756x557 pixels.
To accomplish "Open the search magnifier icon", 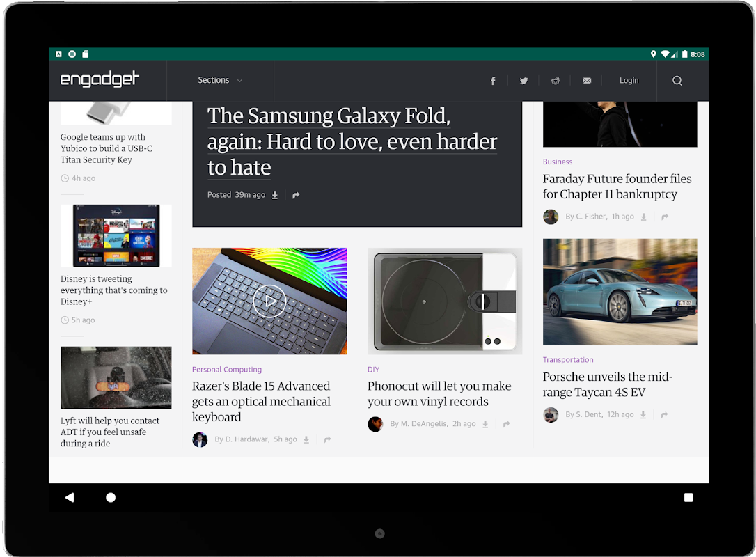I will click(677, 81).
